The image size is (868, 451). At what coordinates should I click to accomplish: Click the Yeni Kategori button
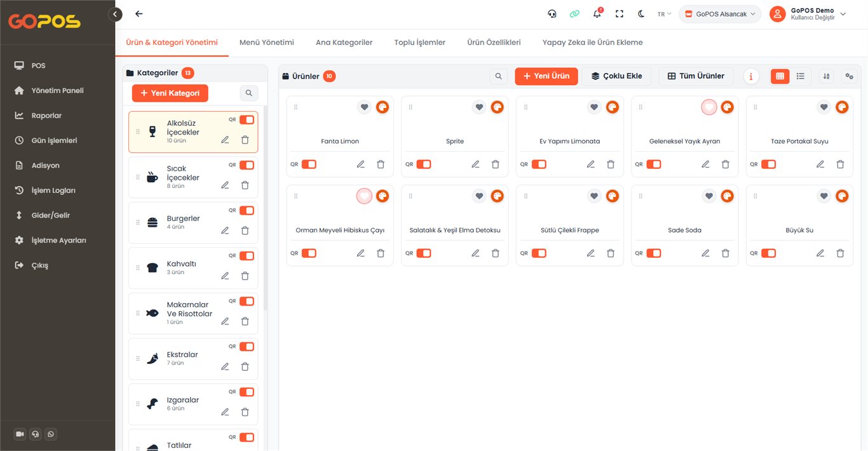(x=170, y=93)
